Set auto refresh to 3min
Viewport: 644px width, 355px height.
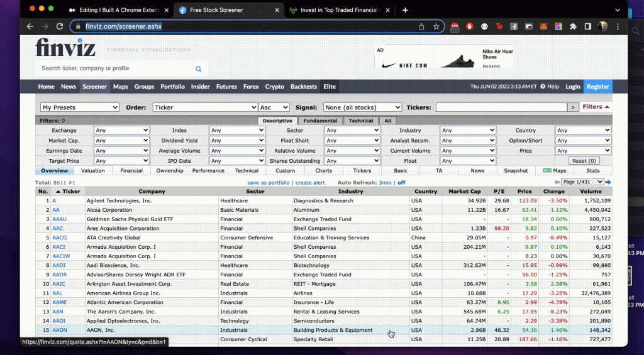coord(385,182)
